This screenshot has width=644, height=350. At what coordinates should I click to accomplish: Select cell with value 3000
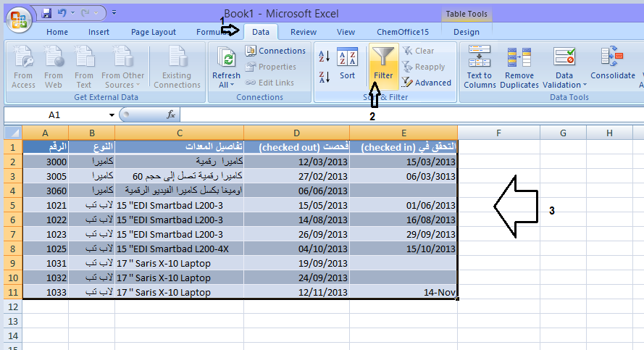tap(45, 162)
